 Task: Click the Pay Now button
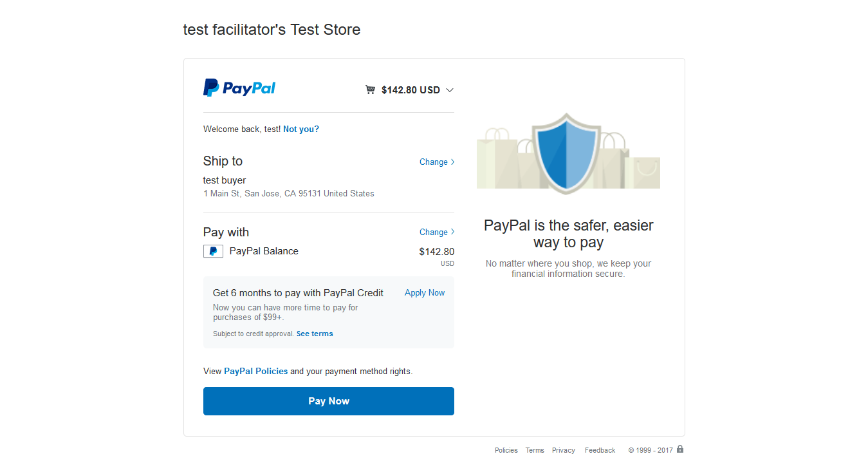(329, 401)
